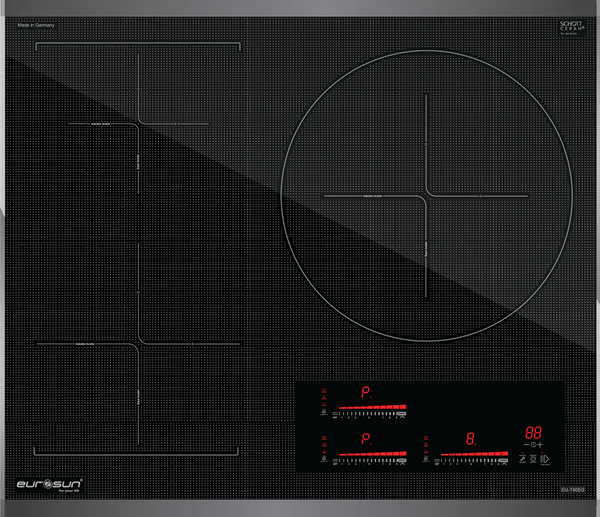This screenshot has height=517, width=600.
Task: Tap top red preset icon of lower-right zone
Action: click(x=426, y=438)
